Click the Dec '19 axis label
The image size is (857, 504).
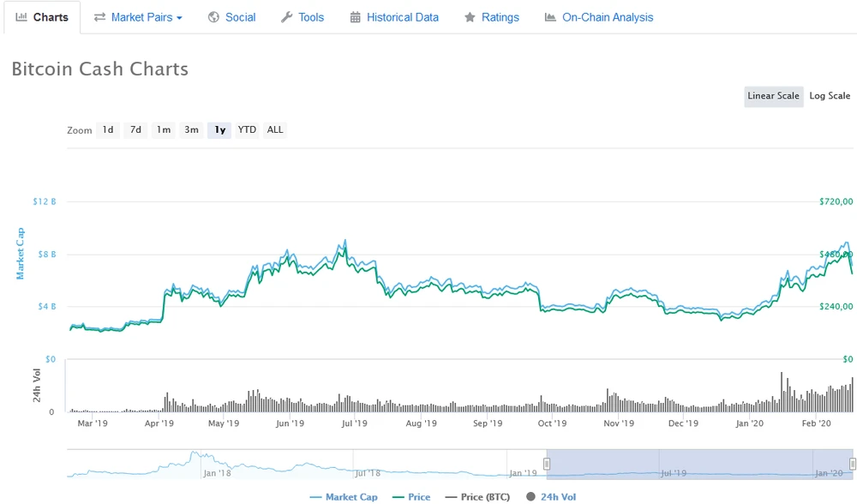(683, 423)
